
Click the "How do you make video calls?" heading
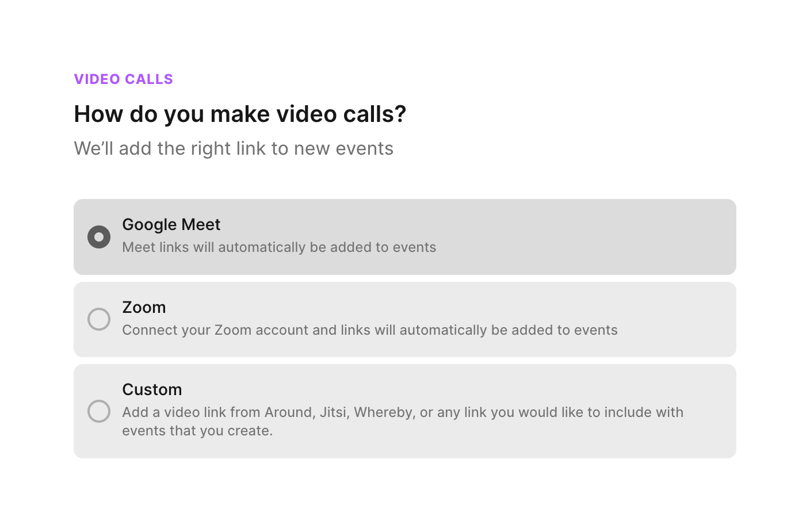point(240,114)
